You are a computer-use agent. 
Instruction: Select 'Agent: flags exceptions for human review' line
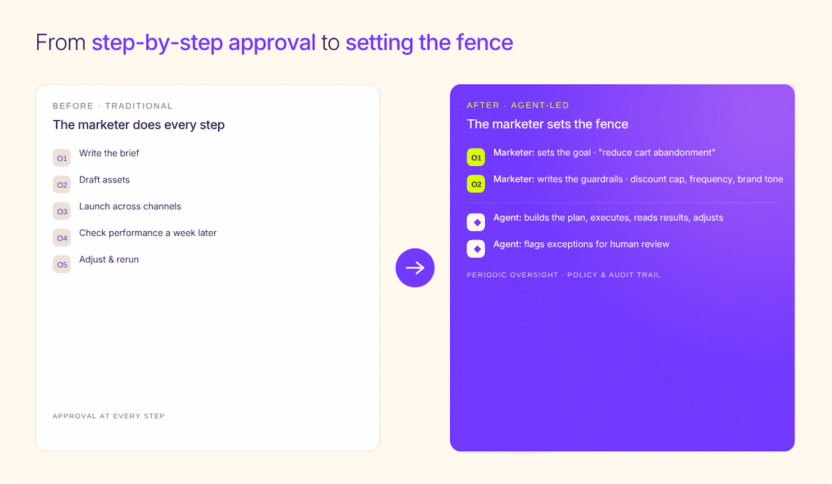coord(582,244)
